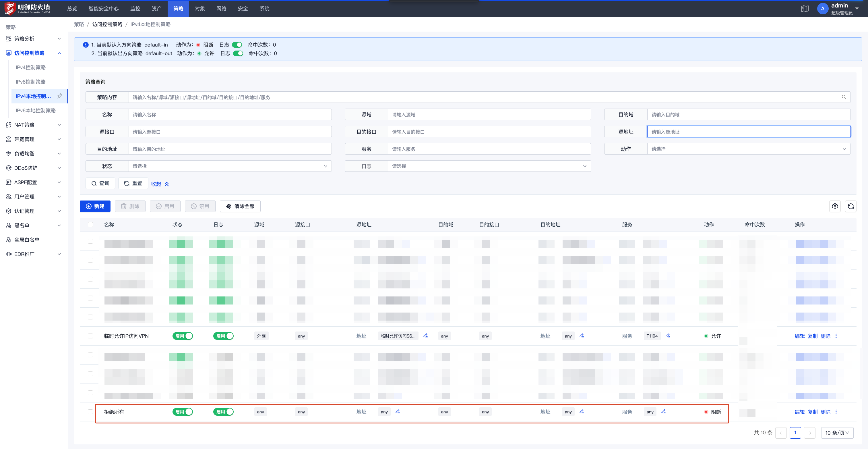Click the 全局白名单 sidebar item
Viewport: 868px width, 449px height.
coord(27,240)
